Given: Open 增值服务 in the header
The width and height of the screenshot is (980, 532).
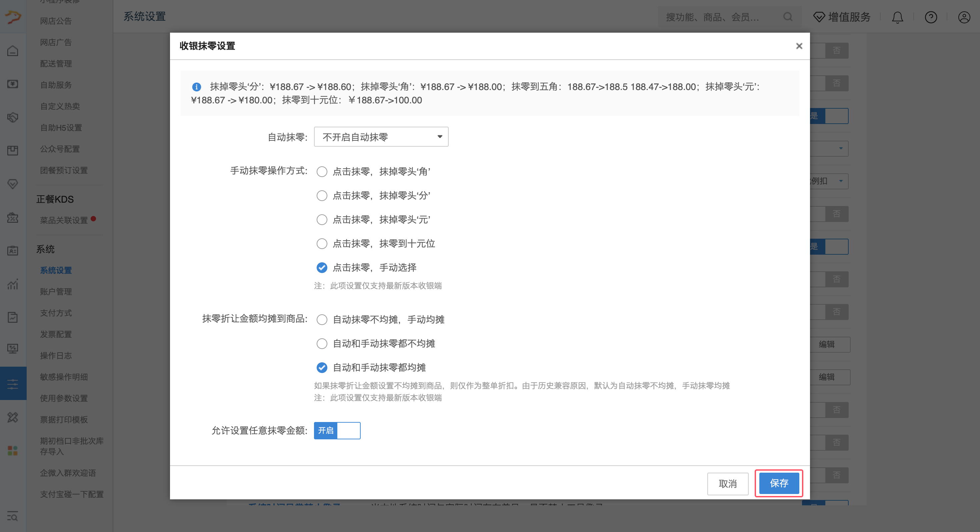Looking at the screenshot, I should pyautogui.click(x=842, y=17).
